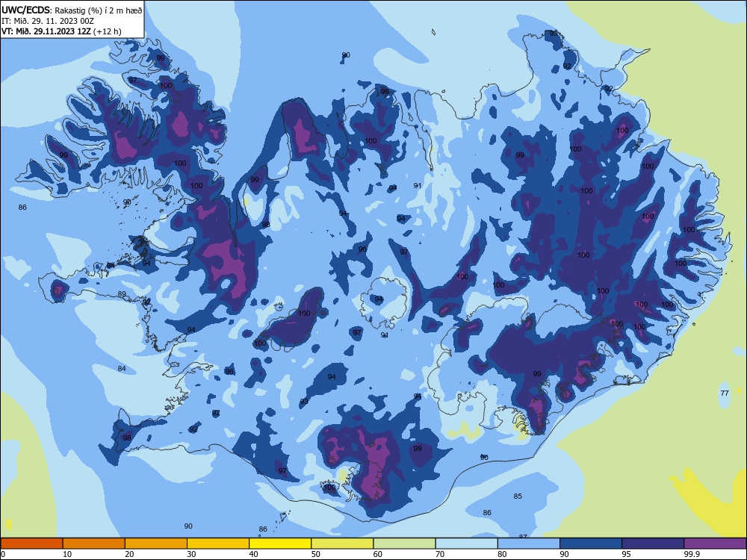Click the '85' humidity value off the south coast
The height and width of the screenshot is (560, 747).
[x=518, y=497]
